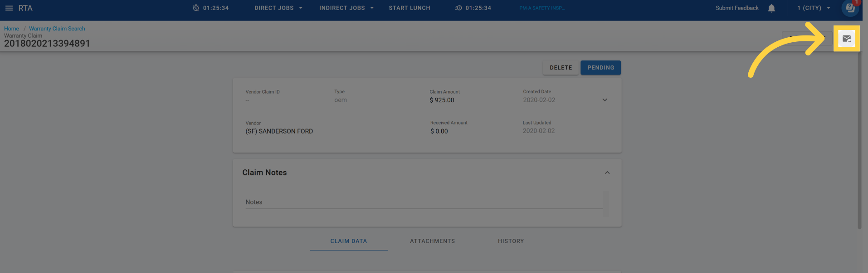Open the Direct Jobs dropdown

click(278, 8)
